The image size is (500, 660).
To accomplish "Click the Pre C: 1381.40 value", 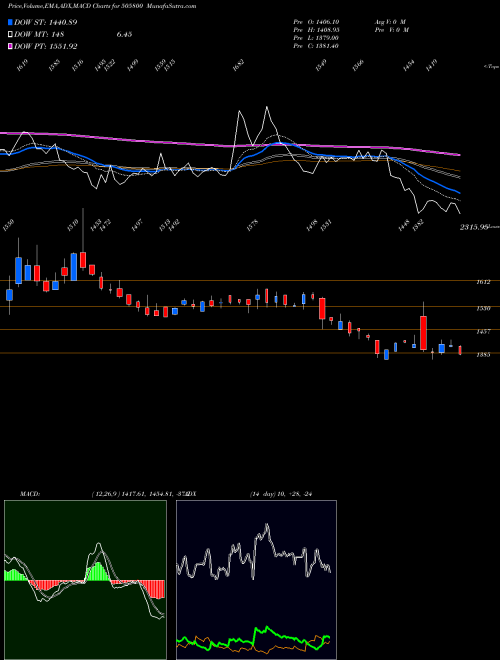I will click(x=316, y=46).
